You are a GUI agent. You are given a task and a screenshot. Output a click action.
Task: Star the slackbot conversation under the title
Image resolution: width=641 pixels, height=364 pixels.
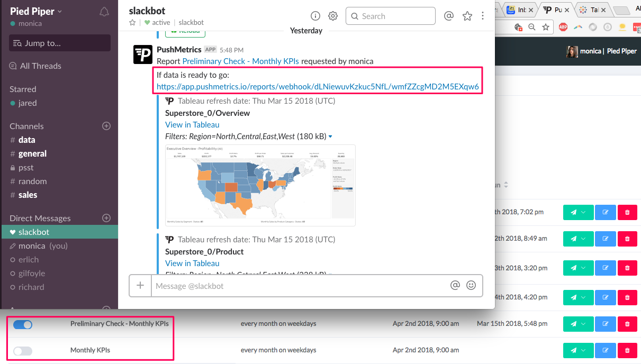coord(132,23)
